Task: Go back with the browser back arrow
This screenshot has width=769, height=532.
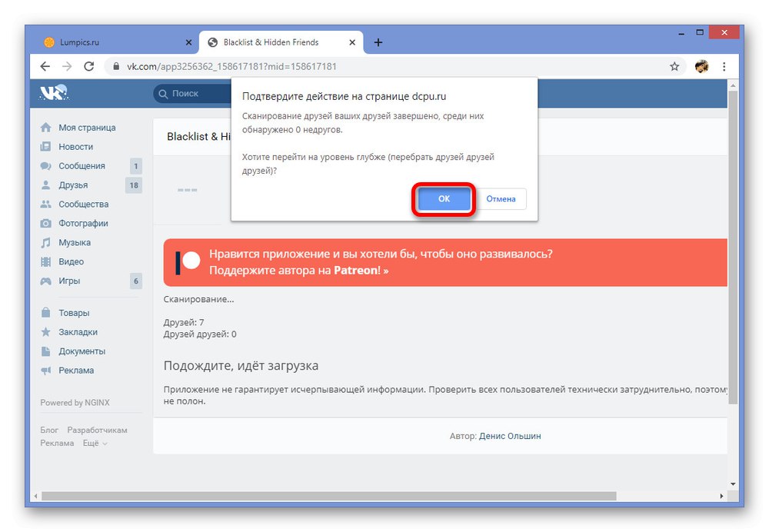Action: click(45, 66)
